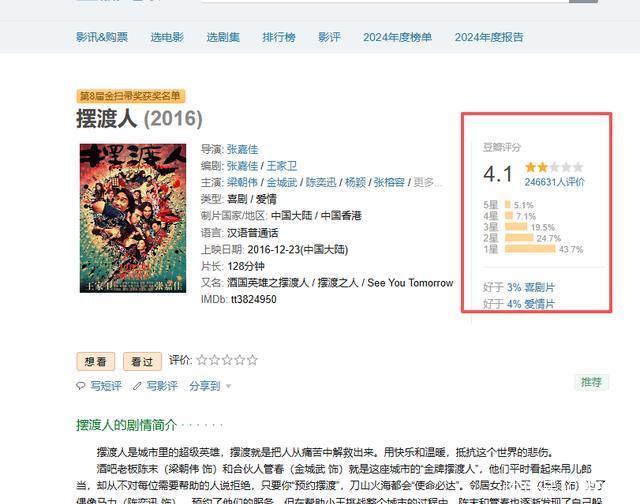Click the speech bubble icon by 写短评
Image resolution: width=640 pixels, height=504 pixels.
coord(81,386)
